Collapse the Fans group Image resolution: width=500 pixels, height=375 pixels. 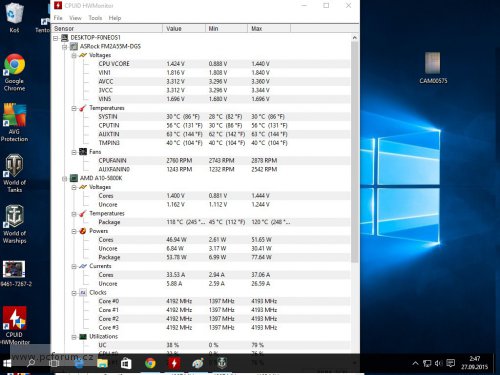pos(74,152)
